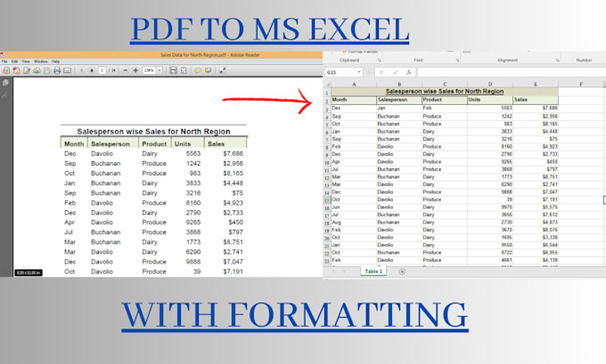Click '$7,191' sales value in the PDF table
The width and height of the screenshot is (606, 364).
pyautogui.click(x=233, y=271)
